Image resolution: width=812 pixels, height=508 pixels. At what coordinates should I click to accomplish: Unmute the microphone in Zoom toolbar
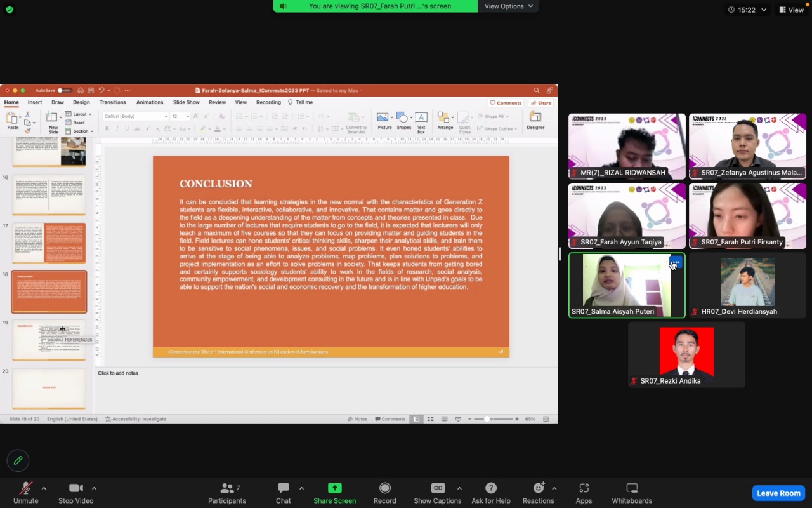click(25, 493)
